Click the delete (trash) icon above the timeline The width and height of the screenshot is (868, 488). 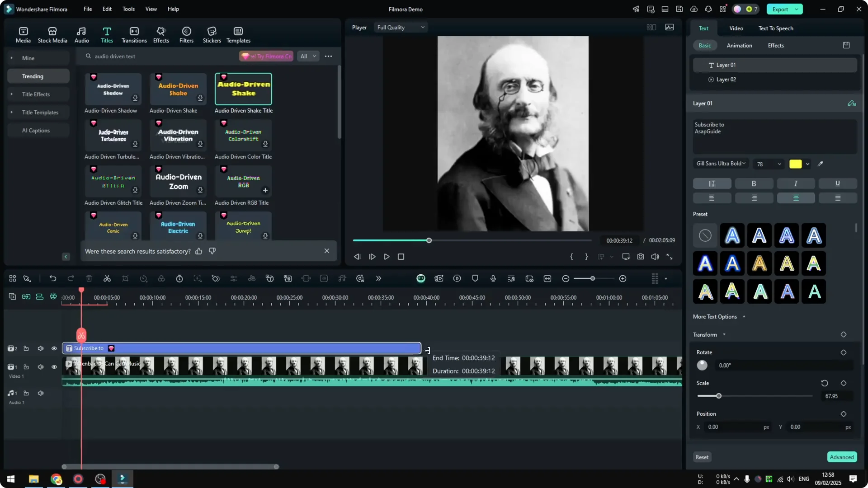tap(89, 278)
